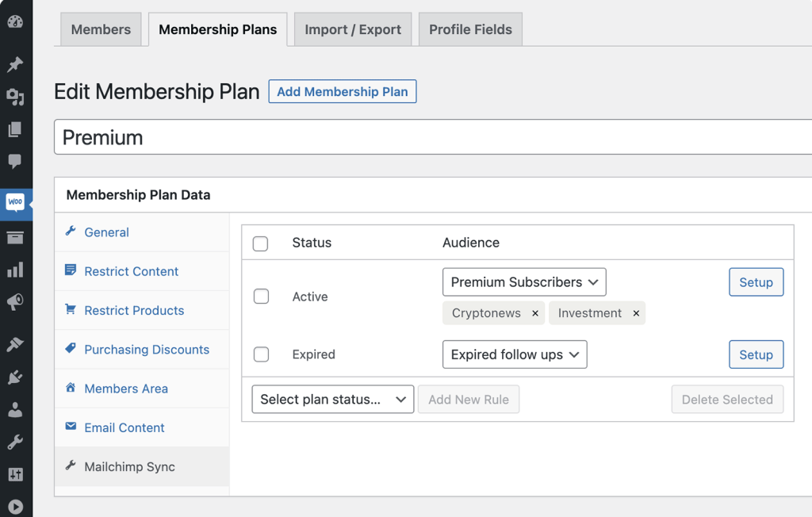Remove the Cryptonews tag
The width and height of the screenshot is (812, 517).
[535, 313]
